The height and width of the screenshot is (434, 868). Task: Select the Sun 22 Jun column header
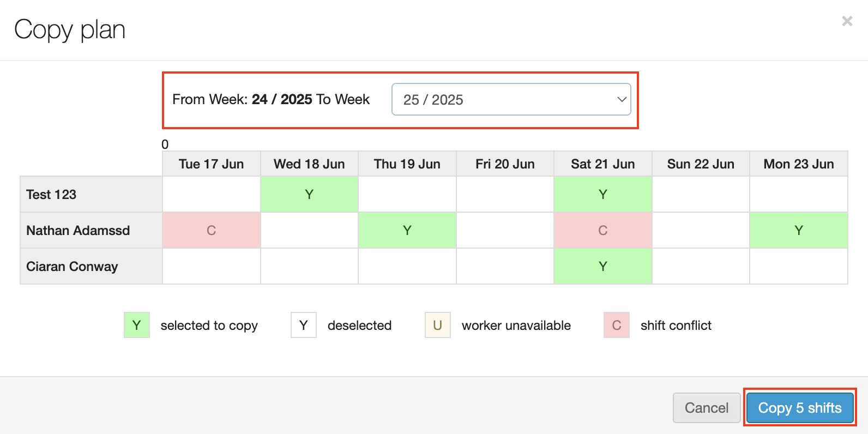(701, 164)
